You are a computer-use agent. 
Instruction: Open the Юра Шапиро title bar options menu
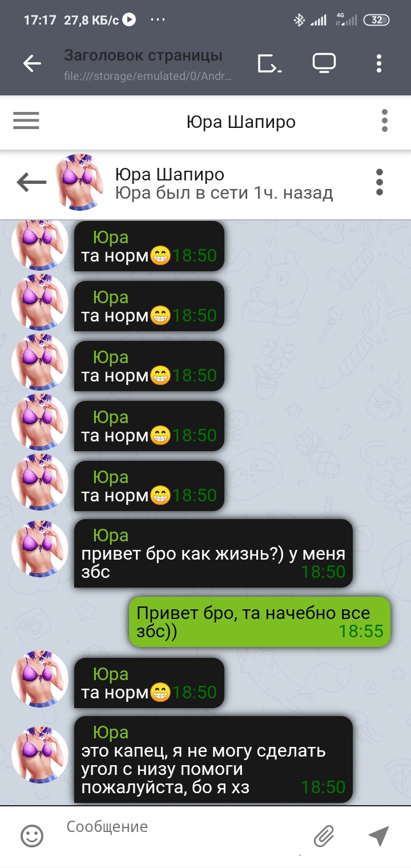[385, 121]
